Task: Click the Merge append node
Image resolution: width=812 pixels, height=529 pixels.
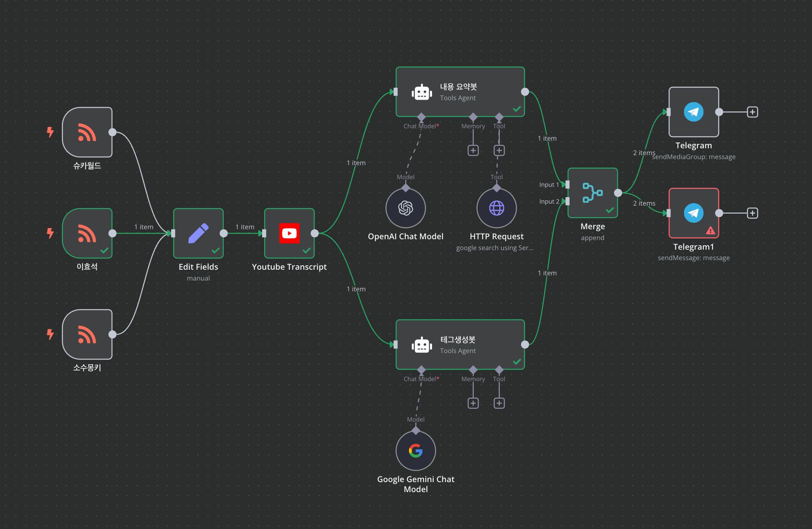Action: pyautogui.click(x=592, y=193)
